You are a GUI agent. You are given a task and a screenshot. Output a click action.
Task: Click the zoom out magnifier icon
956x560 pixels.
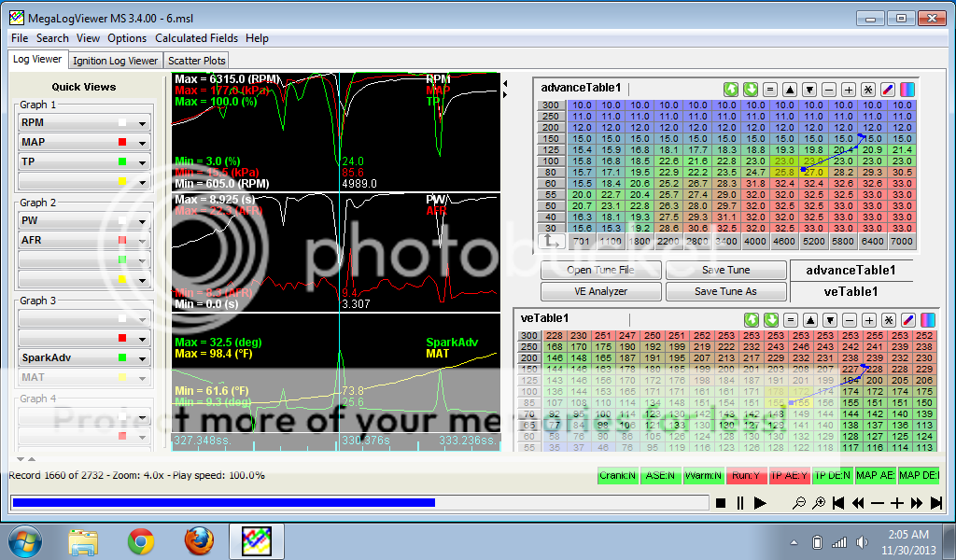pyautogui.click(x=799, y=503)
